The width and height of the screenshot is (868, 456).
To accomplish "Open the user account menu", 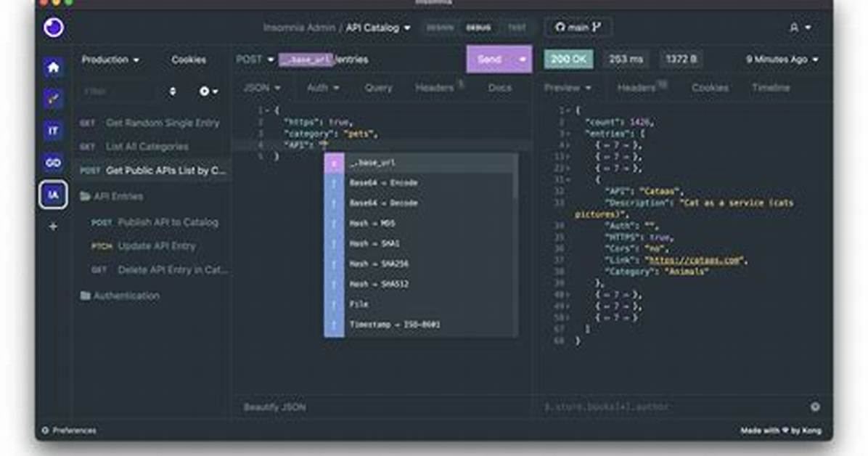I will (800, 27).
